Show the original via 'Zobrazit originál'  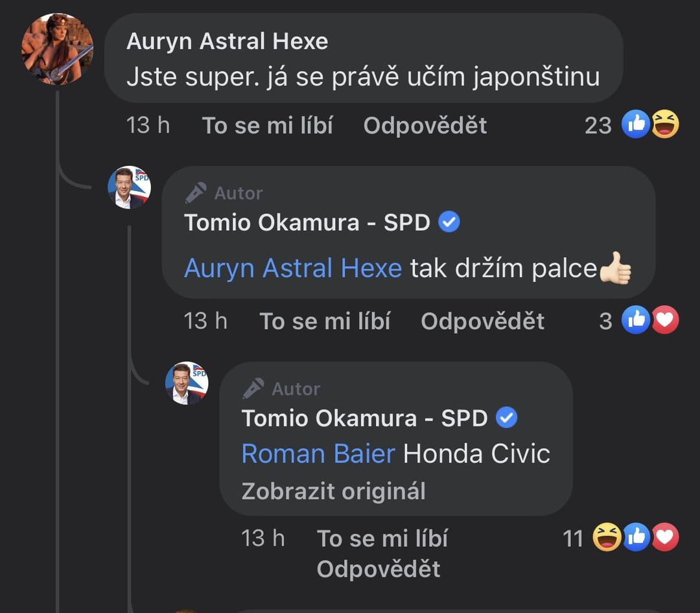pos(334,491)
